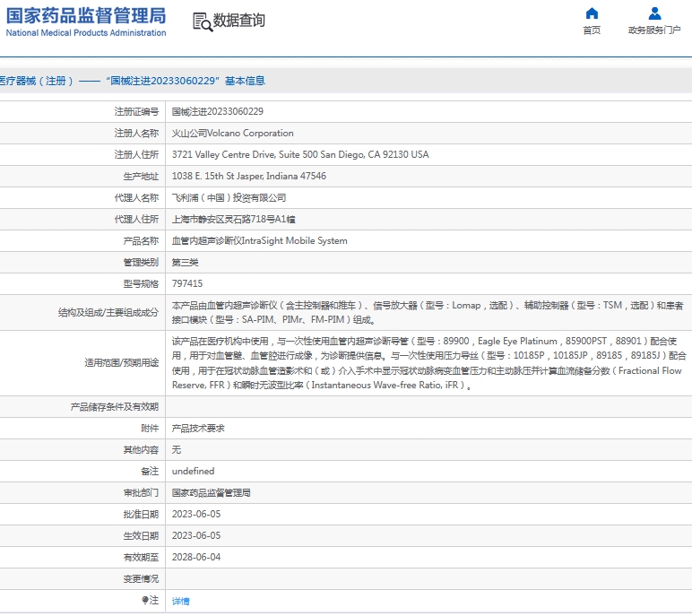692x616 pixels.
Task: Click product name IntraSight Mobile System
Action: [x=260, y=240]
